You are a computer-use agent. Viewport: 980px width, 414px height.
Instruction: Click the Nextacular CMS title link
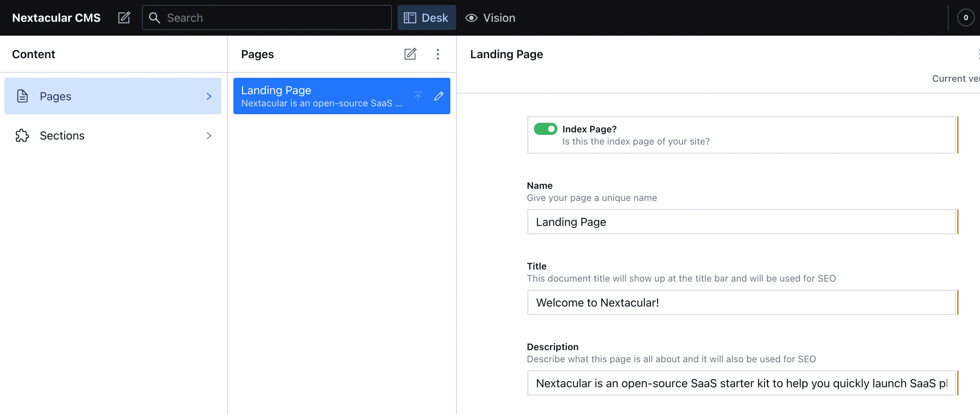(56, 18)
